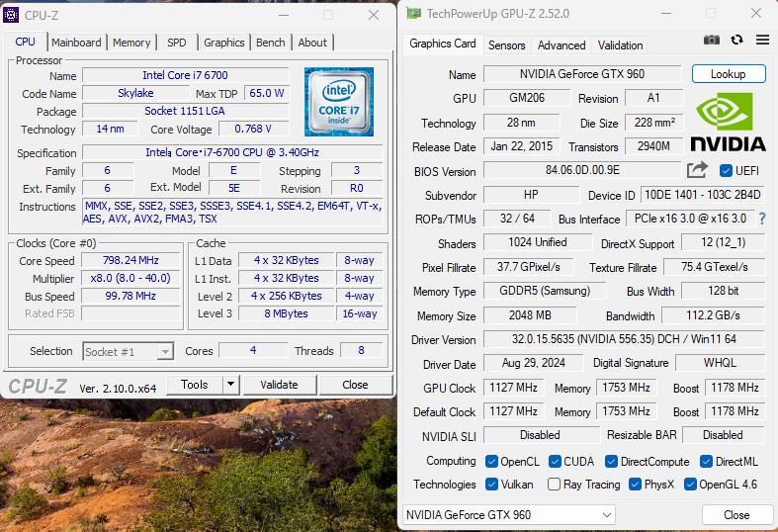The image size is (778, 532).
Task: Open the About tab in CPU-Z
Action: click(x=312, y=43)
